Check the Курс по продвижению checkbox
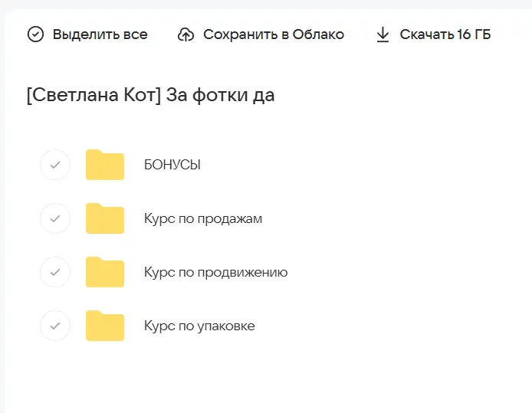The image size is (532, 413). click(x=54, y=272)
